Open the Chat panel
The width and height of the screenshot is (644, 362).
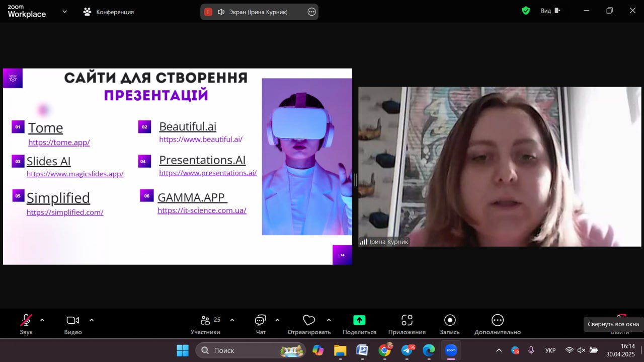(x=260, y=324)
